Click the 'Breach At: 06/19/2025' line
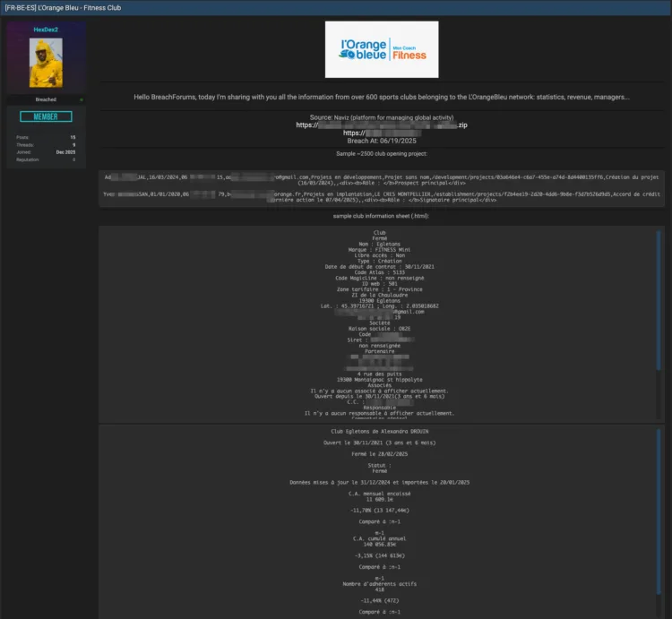This screenshot has height=619, width=672. tap(382, 141)
